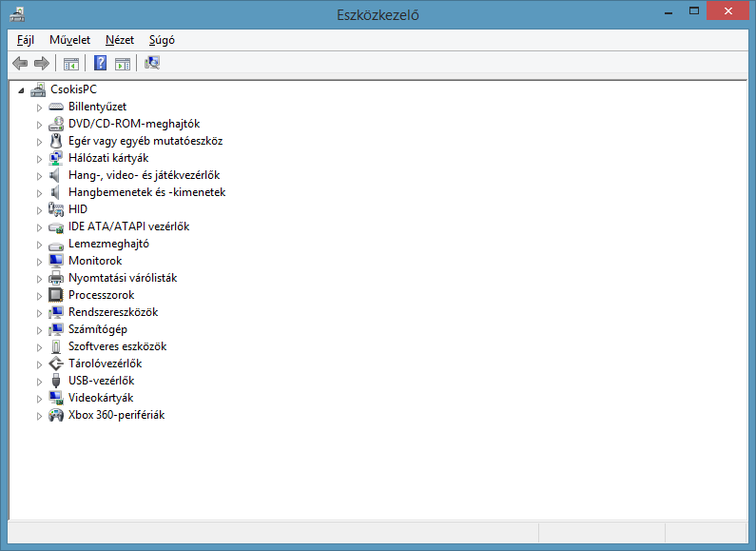Expand the Lemezmeghajtó category arrow

pyautogui.click(x=39, y=245)
